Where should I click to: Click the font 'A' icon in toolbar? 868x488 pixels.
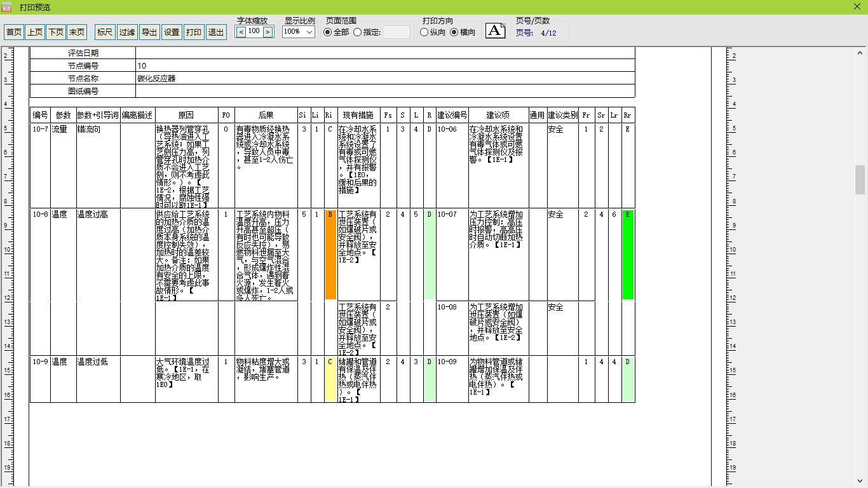[496, 30]
